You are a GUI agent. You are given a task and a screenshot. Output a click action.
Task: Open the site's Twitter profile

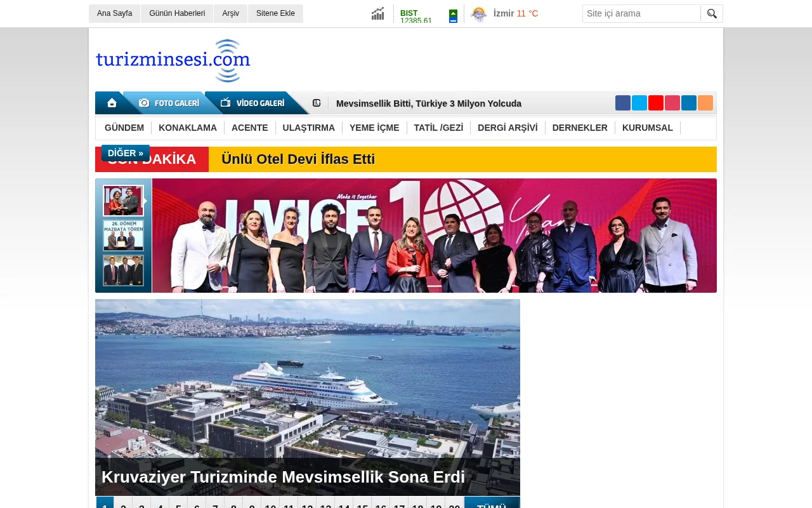(639, 102)
